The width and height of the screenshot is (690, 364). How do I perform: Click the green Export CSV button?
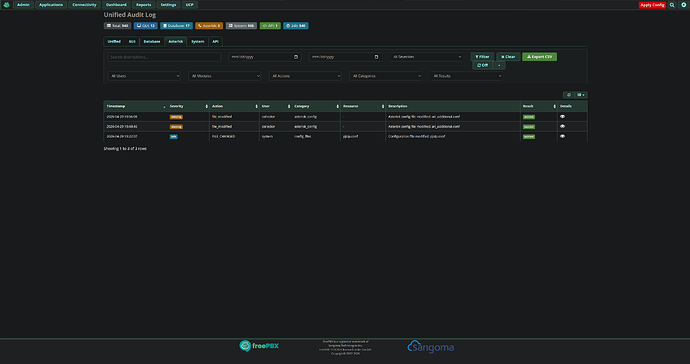point(540,57)
